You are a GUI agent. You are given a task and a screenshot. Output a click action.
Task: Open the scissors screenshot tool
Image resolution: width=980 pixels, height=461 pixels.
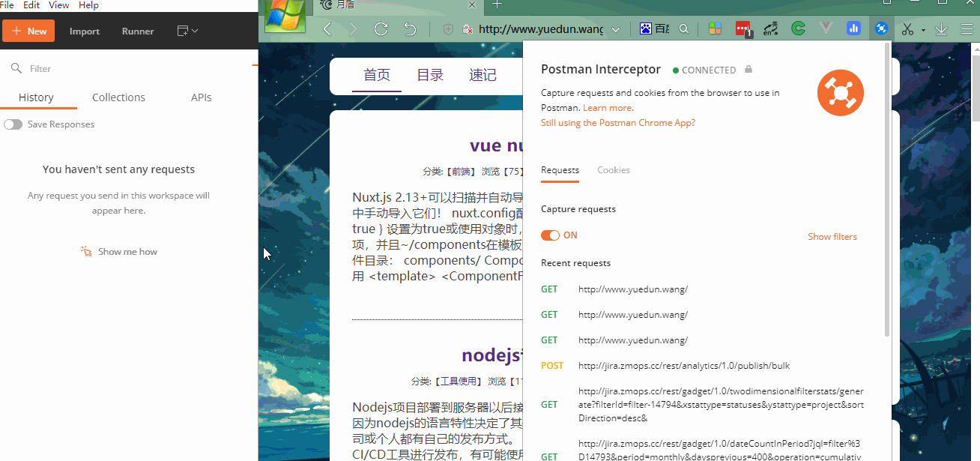pos(907,29)
